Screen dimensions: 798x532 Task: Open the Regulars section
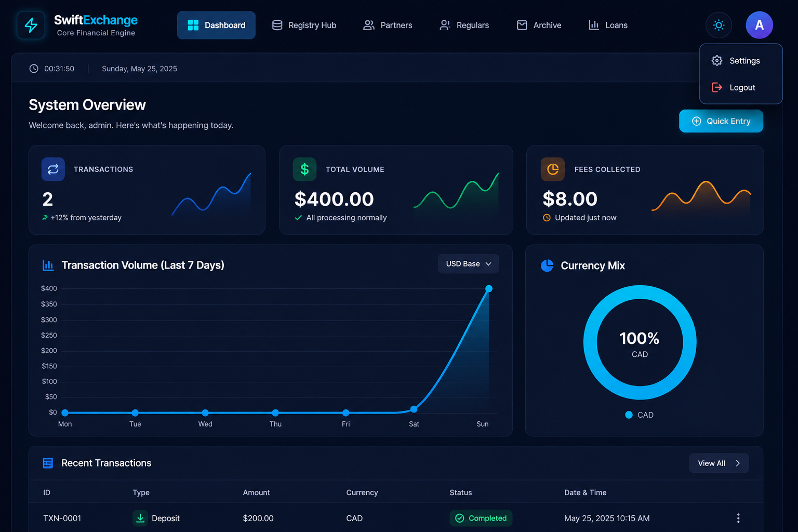pos(464,25)
